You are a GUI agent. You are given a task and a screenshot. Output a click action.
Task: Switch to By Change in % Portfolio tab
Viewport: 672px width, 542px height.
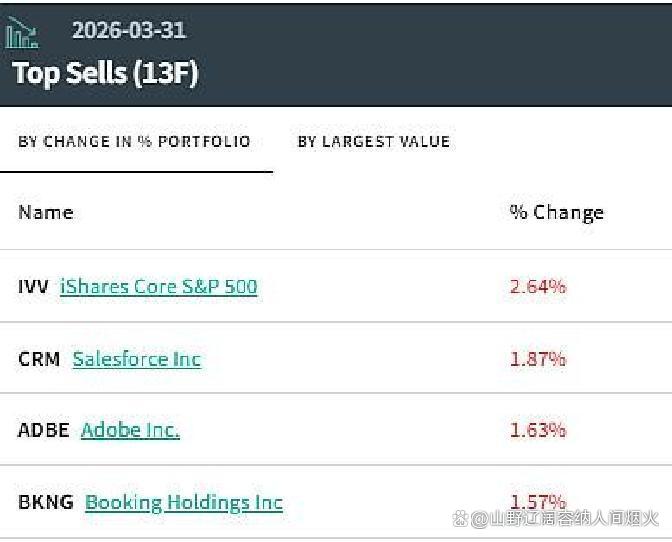pyautogui.click(x=134, y=142)
